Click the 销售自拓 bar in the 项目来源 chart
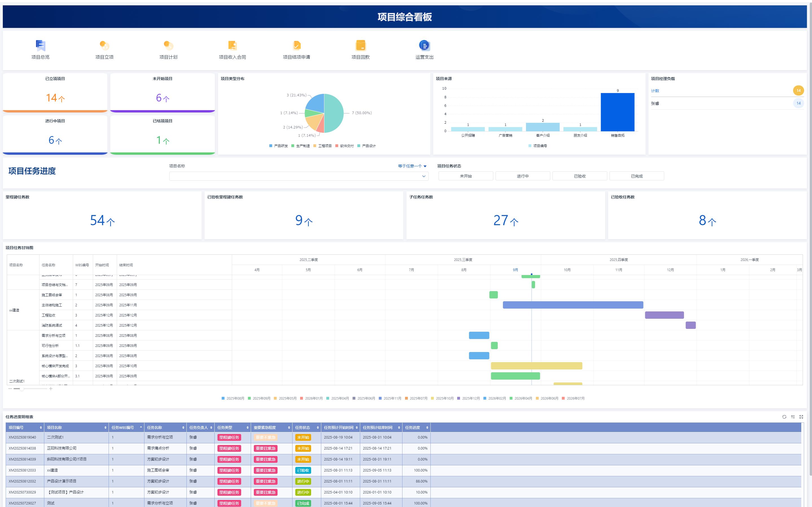812x507 pixels. tap(617, 112)
